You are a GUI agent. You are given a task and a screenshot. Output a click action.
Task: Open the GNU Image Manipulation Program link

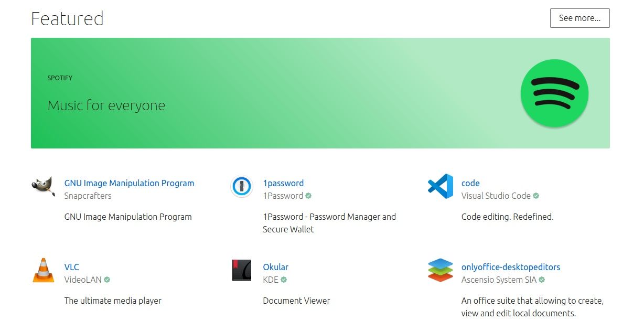click(129, 183)
